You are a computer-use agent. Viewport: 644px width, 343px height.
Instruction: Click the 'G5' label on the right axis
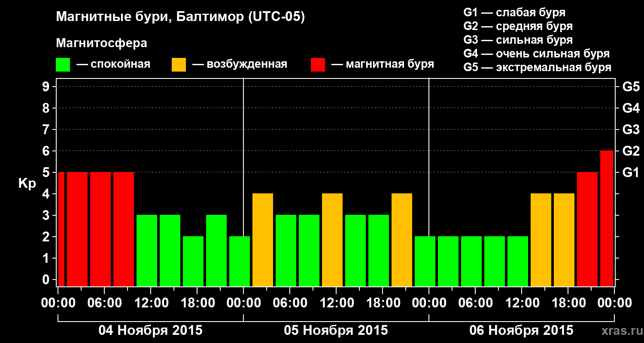(631, 87)
